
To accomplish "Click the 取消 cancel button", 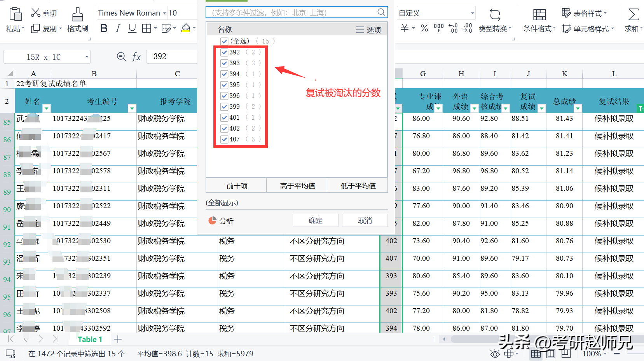I will (x=365, y=220).
